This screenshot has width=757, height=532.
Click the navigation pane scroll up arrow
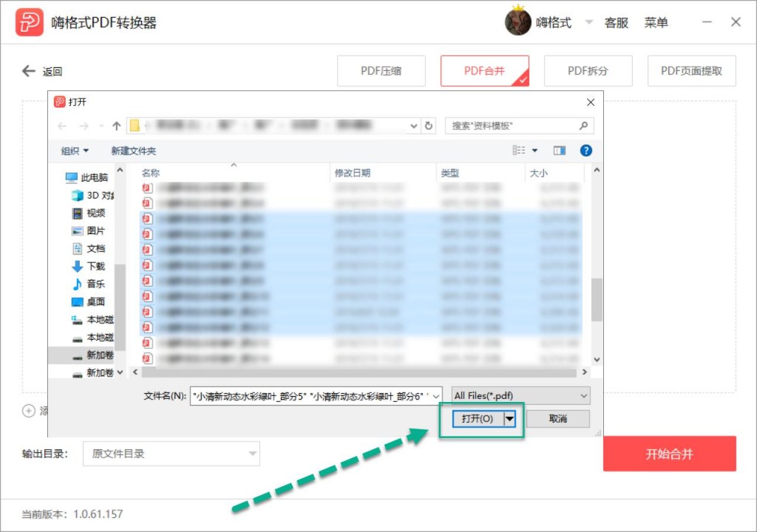pos(120,171)
